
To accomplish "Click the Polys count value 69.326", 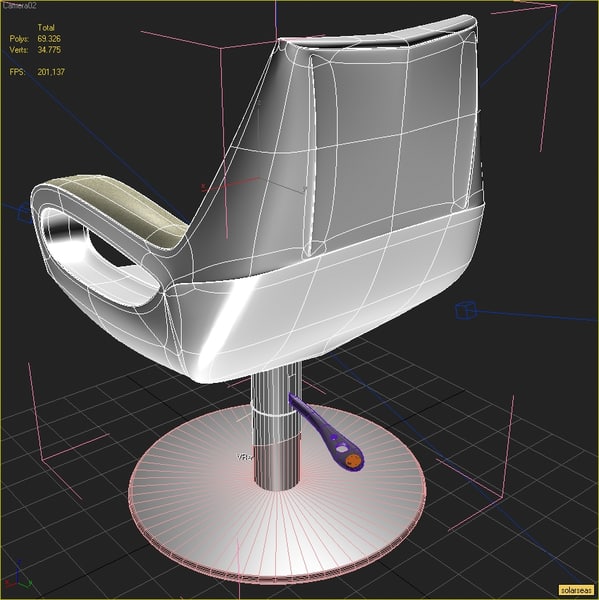I will 49,39.
